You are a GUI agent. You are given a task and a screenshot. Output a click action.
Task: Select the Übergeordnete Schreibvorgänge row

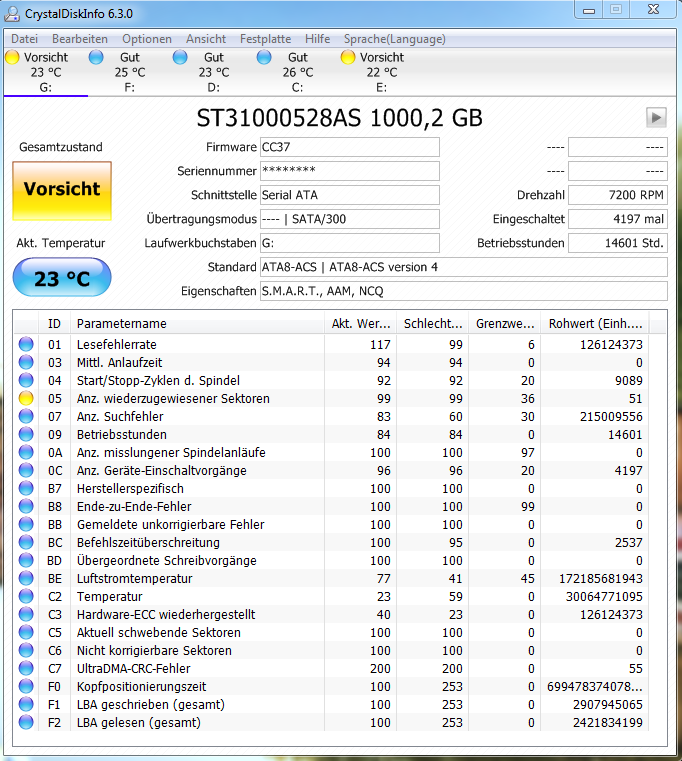tap(331, 560)
